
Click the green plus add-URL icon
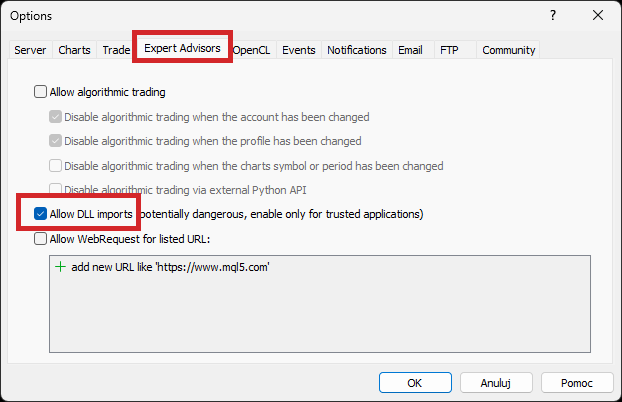tap(60, 268)
